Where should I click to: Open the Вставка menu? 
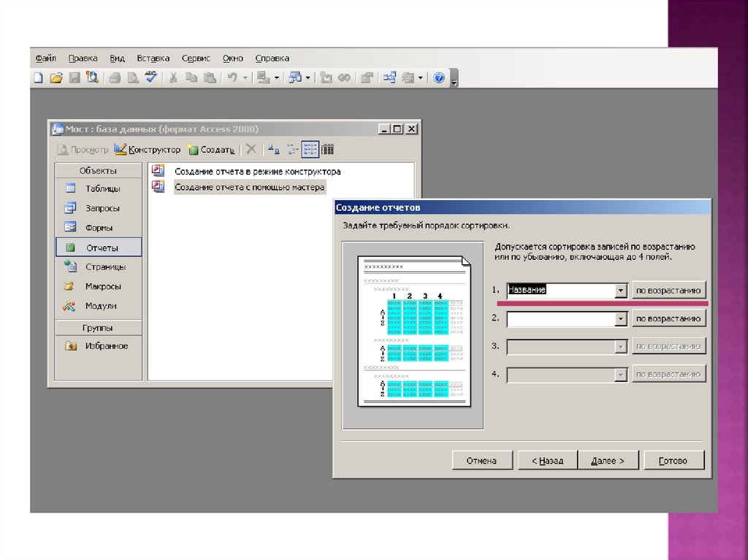pos(153,58)
